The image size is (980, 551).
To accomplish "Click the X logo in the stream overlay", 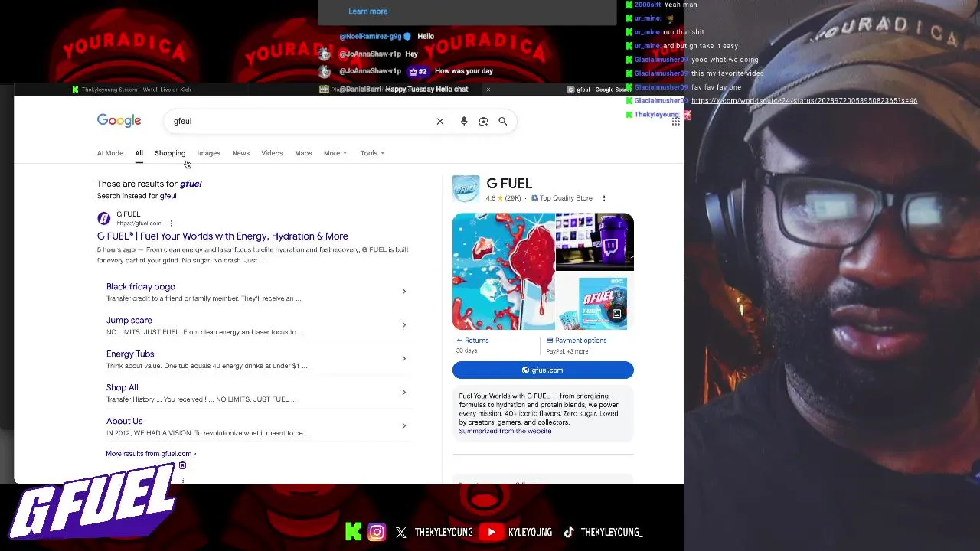I will tap(401, 532).
